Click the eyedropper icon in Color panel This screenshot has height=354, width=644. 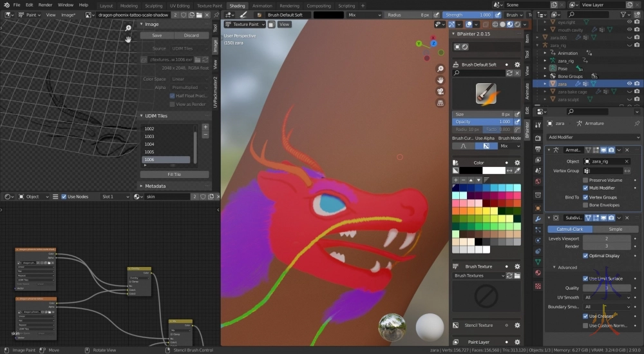coord(518,170)
